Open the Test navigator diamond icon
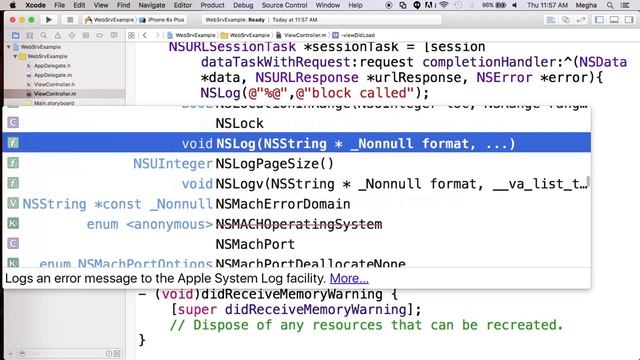Screen dimensions: 640x360 tap(72, 36)
